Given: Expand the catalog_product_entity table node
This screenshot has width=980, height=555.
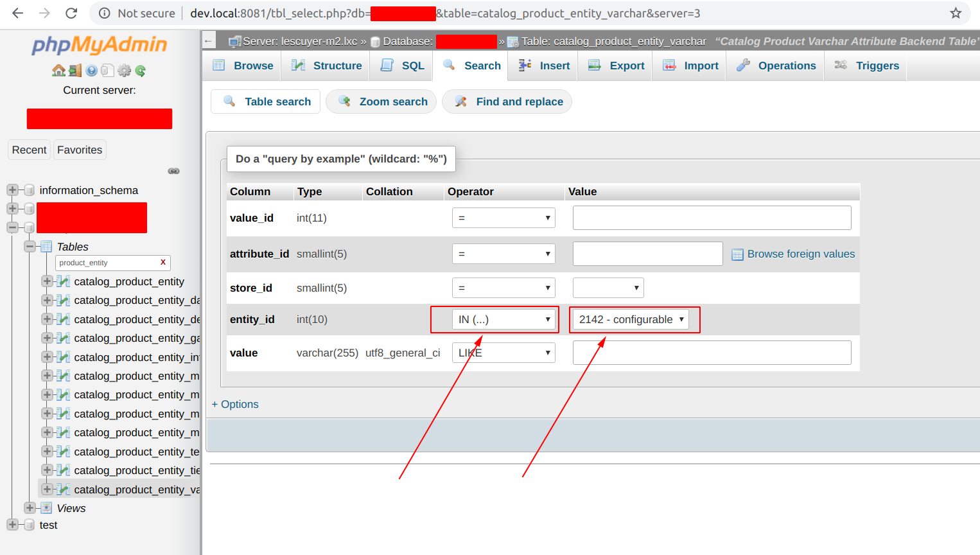Looking at the screenshot, I should coord(47,281).
